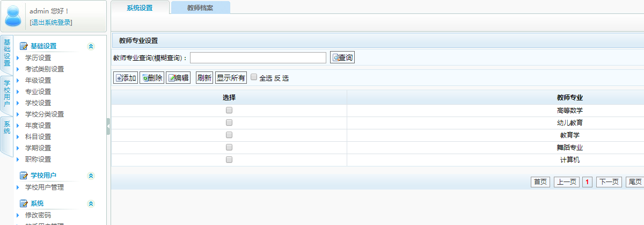Open 学校分类设置 in the sidebar
Viewport: 644px width, 225px height.
click(x=45, y=114)
